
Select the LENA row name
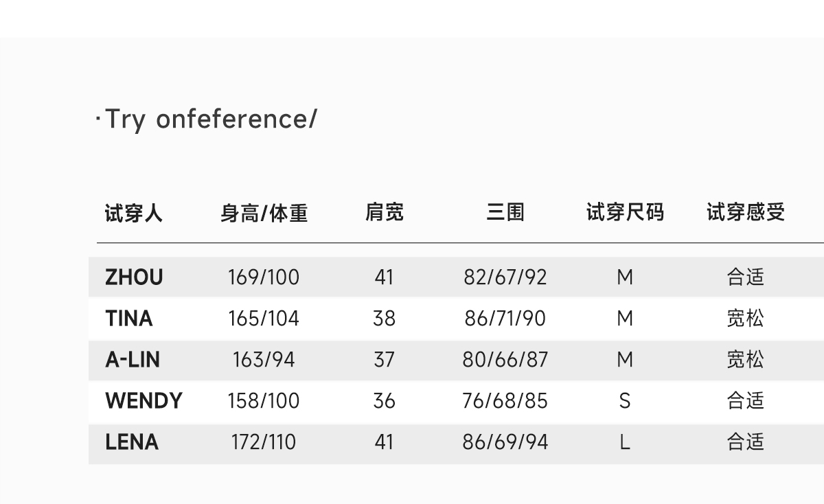(132, 442)
